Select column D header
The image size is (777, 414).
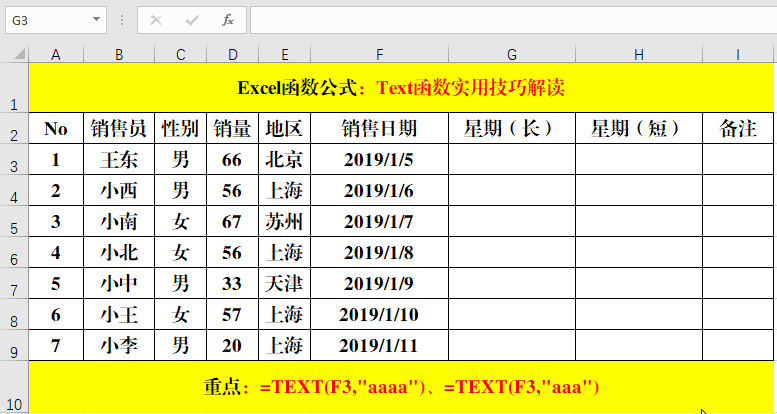[x=232, y=54]
